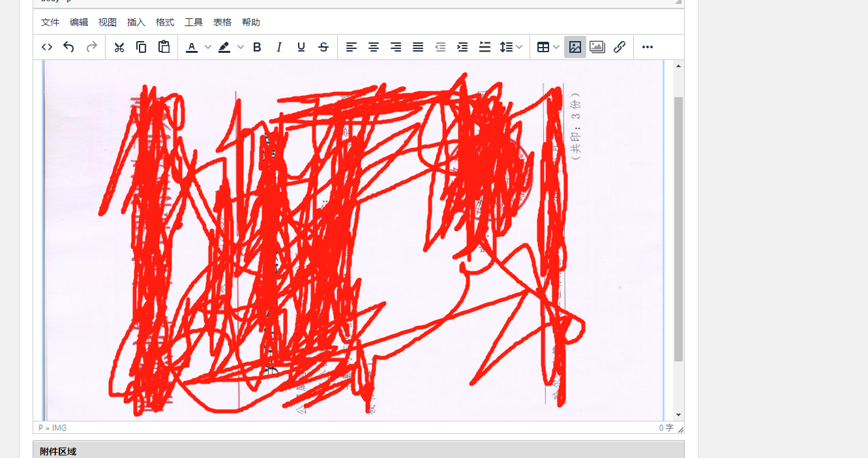Viewport: 868px width, 458px height.
Task: Click the undo arrow icon
Action: 68,47
